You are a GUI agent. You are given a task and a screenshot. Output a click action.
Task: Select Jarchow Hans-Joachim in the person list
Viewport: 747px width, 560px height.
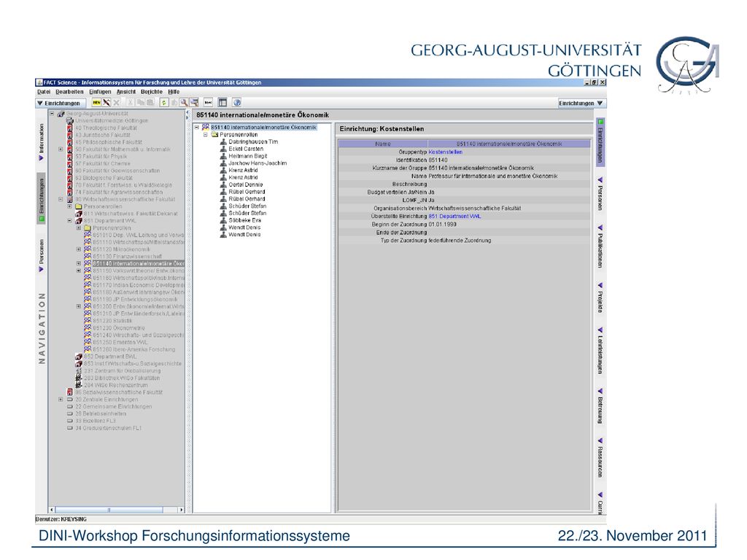pyautogui.click(x=258, y=163)
